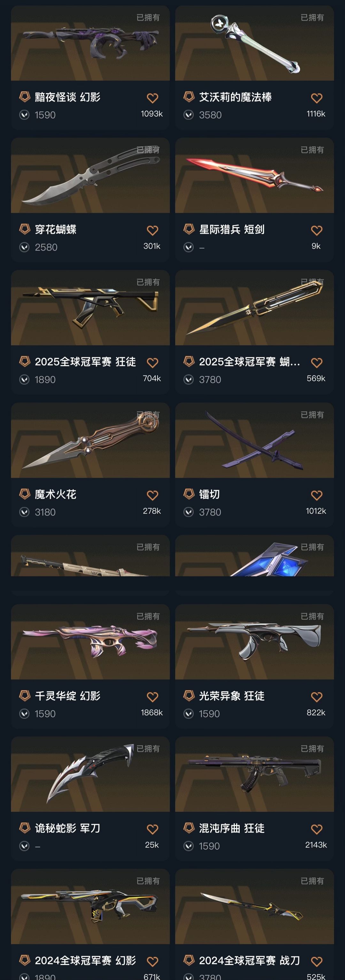
Task: Heart the 魔术火花 skin
Action: click(152, 495)
